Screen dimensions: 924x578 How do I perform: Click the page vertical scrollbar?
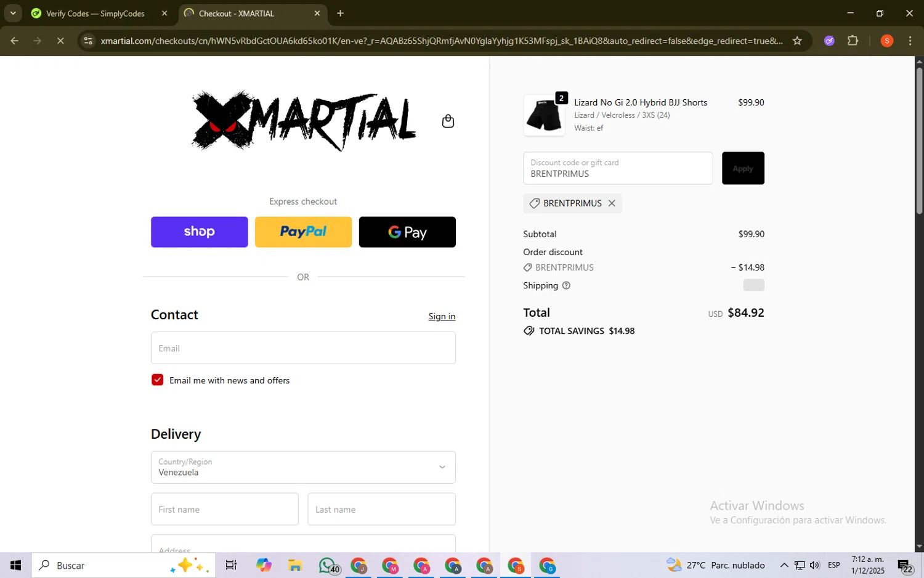[x=919, y=140]
